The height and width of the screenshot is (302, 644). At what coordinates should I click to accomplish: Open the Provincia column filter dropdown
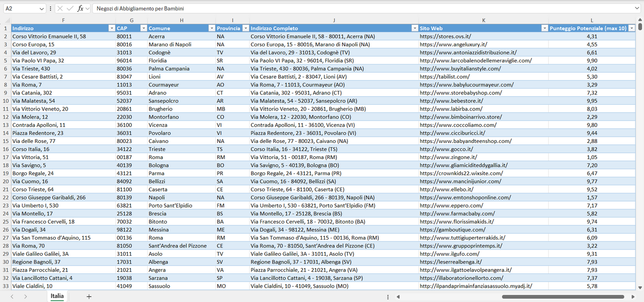click(245, 29)
